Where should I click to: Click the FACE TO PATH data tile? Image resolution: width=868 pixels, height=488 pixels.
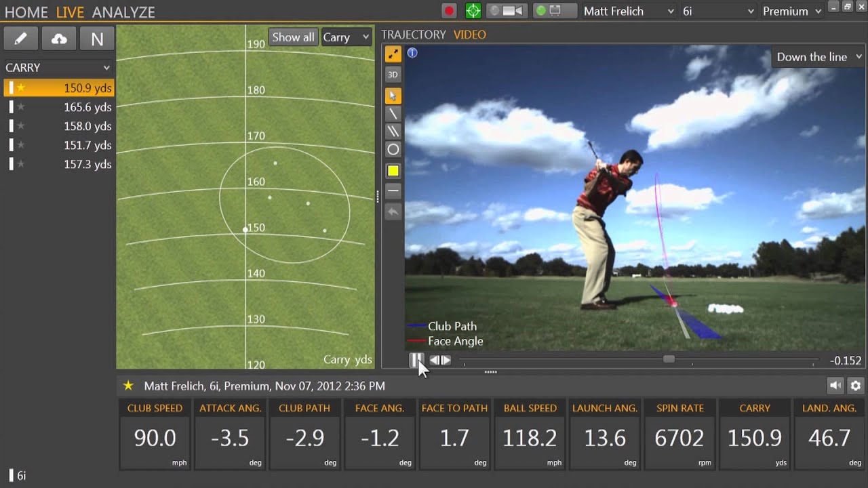tap(454, 434)
